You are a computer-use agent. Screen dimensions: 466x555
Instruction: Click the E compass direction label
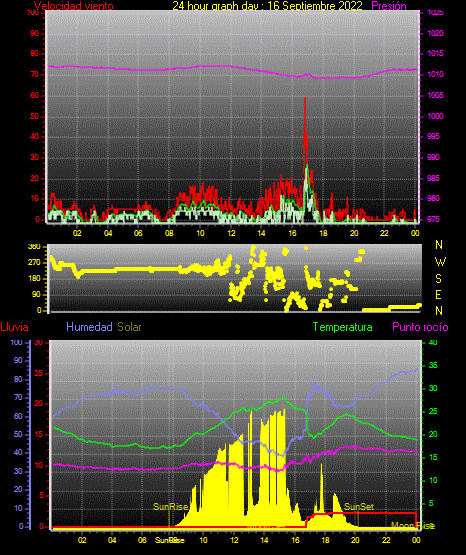pyautogui.click(x=438, y=294)
